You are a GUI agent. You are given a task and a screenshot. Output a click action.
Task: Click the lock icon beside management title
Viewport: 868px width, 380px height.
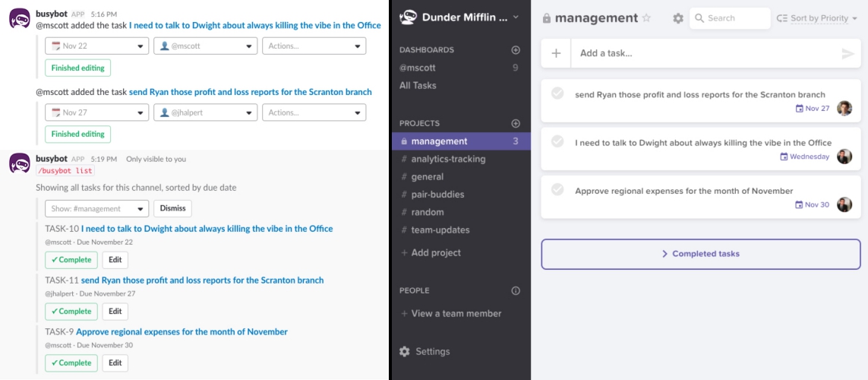(x=546, y=18)
